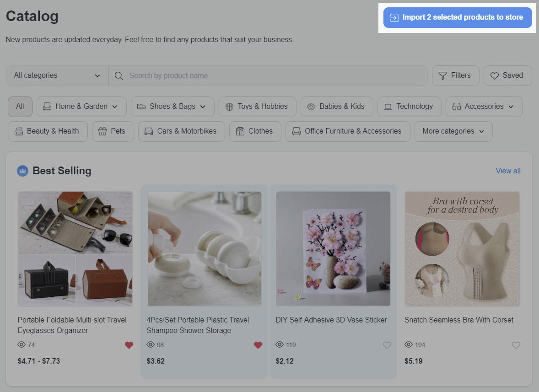Save the DIY 3D Vase Sticker product
The image size is (539, 392).
(x=387, y=345)
